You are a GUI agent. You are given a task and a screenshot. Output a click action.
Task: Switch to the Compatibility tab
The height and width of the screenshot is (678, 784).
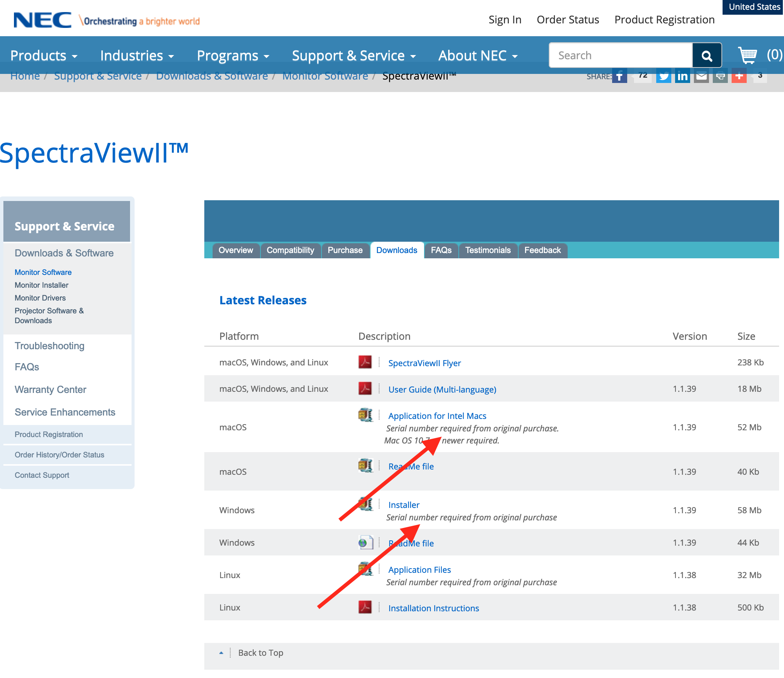point(290,250)
